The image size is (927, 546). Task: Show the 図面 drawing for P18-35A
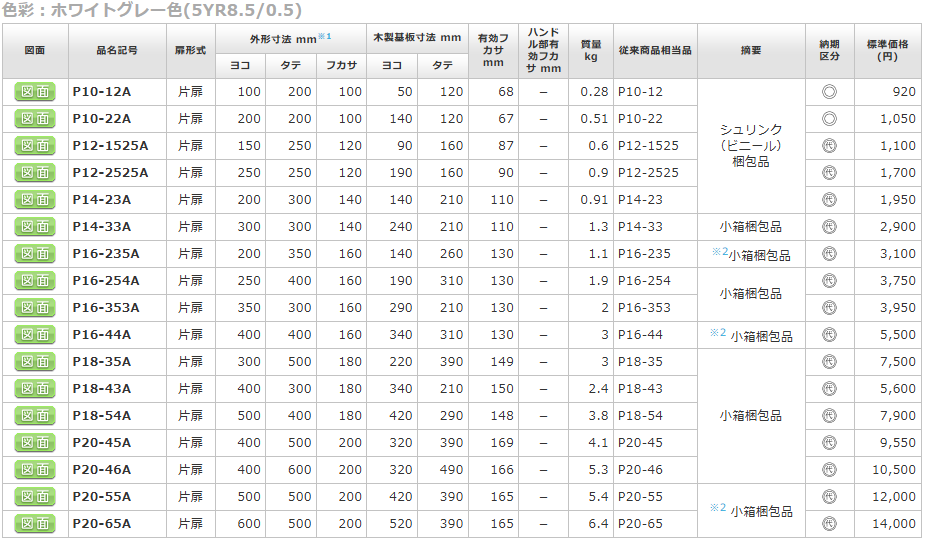point(35,362)
